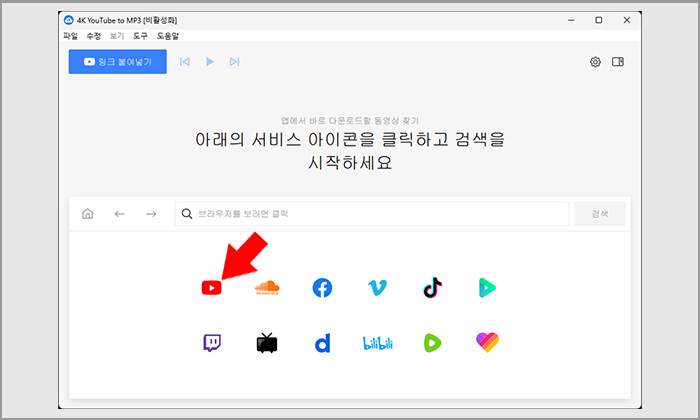
Task: Skip to previous track
Action: (185, 62)
